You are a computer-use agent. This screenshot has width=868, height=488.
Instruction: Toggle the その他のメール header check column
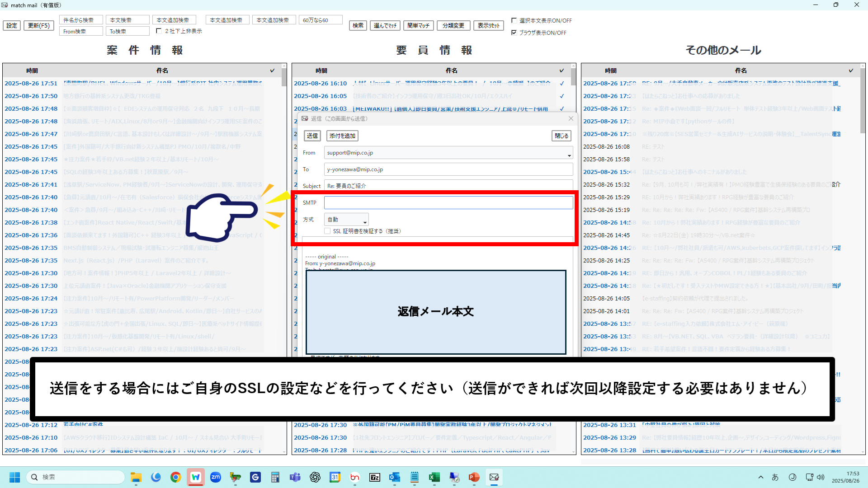click(851, 70)
